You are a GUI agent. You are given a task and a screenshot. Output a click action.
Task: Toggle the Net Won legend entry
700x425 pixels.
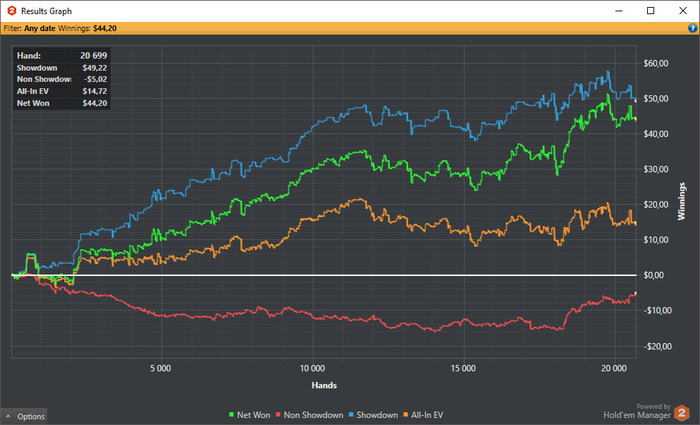tap(250, 415)
